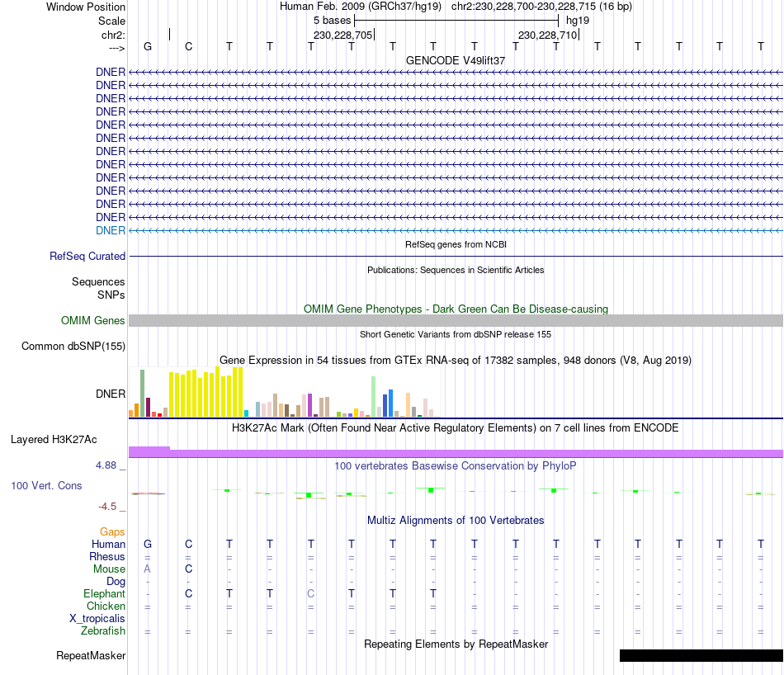Click the orange Gaps label
Viewport: 784px width, 675px height.
(x=112, y=532)
